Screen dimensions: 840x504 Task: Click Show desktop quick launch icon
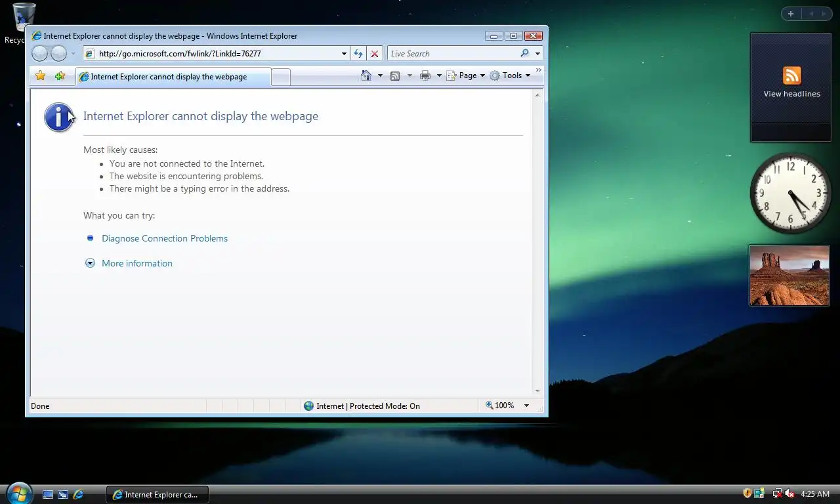pyautogui.click(x=48, y=494)
